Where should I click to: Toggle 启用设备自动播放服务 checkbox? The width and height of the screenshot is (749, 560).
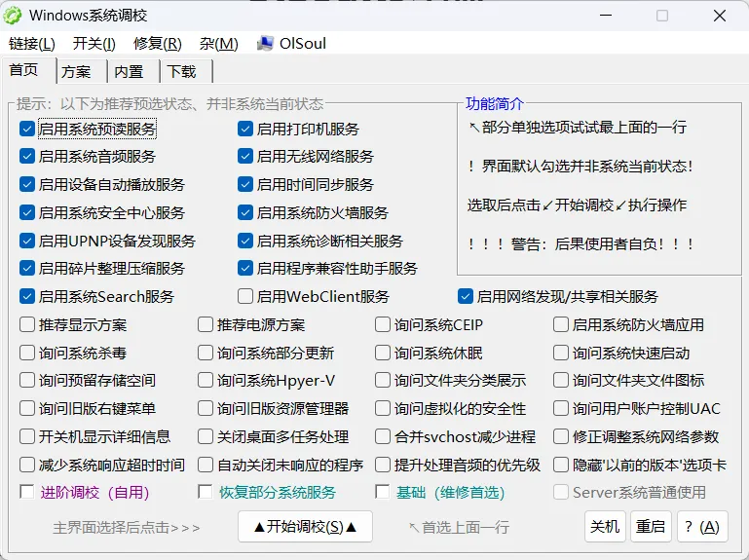[27, 184]
